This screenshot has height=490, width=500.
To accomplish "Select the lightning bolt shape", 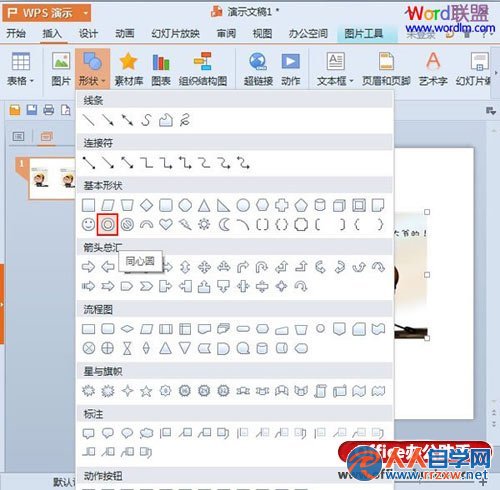I will pyautogui.click(x=185, y=225).
